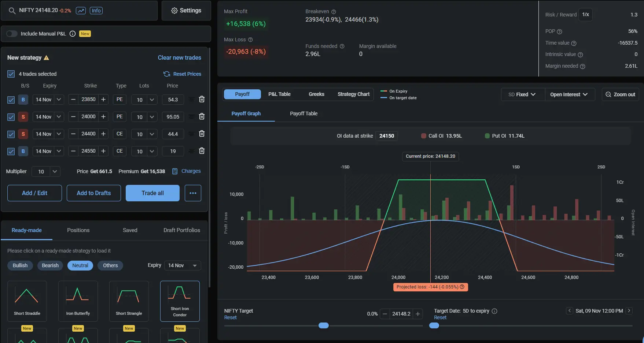The width and height of the screenshot is (644, 343).
Task: Click Reset Prices refresh link
Action: pos(182,74)
